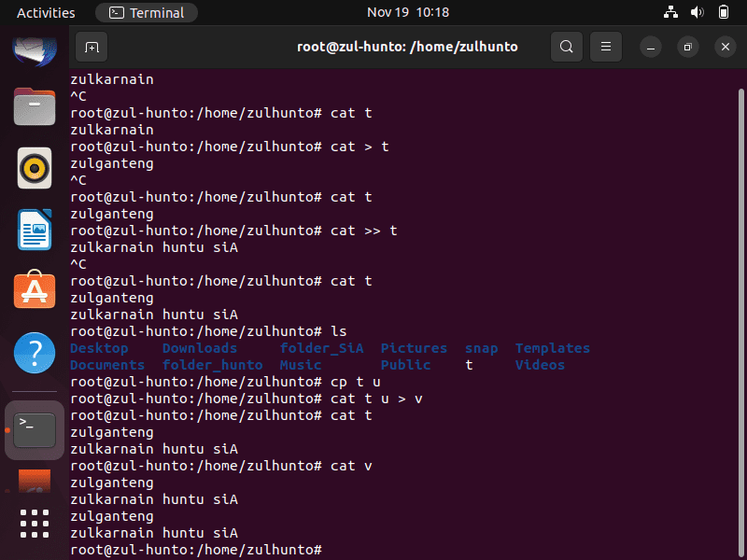Viewport: 747px width, 560px height.
Task: Launch Thunderbird mail from dock
Action: coord(35,50)
